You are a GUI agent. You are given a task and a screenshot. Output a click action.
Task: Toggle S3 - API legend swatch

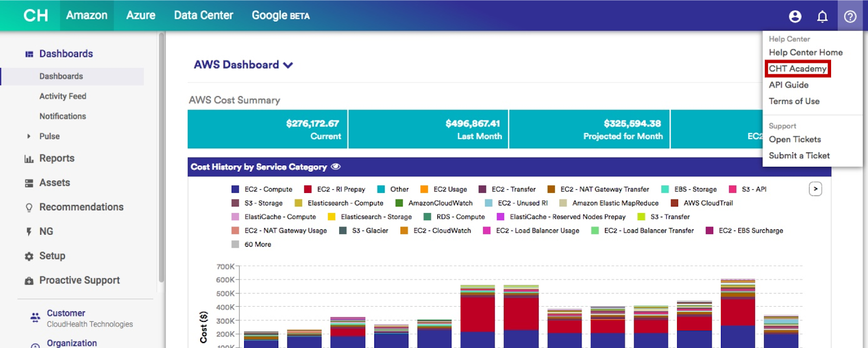[x=732, y=189]
